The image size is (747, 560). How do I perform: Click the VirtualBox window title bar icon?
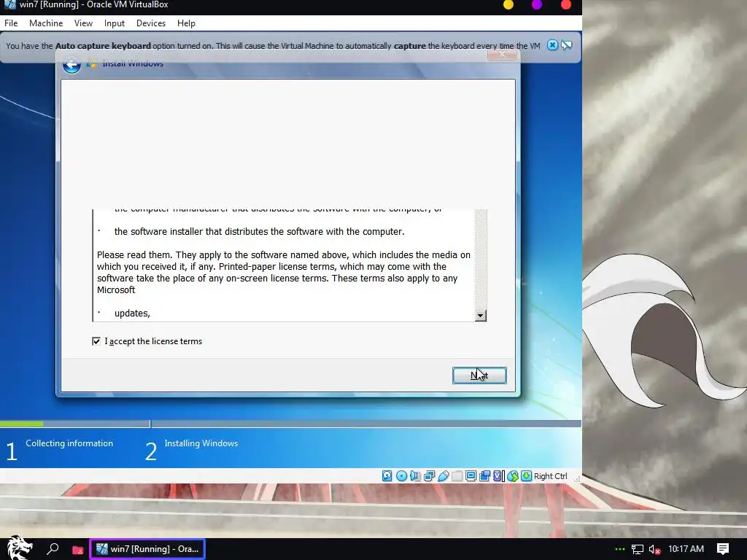(9, 5)
